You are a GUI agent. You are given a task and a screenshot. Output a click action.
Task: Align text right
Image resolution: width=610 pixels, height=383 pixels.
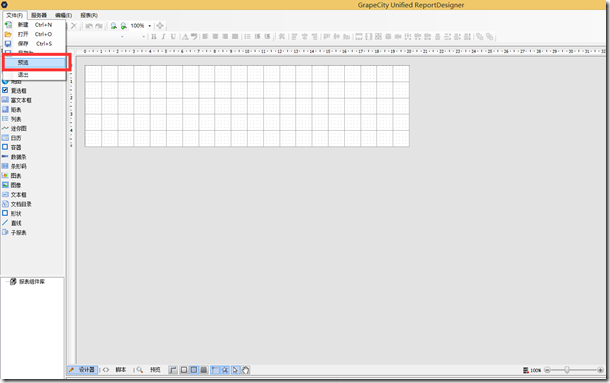point(225,37)
